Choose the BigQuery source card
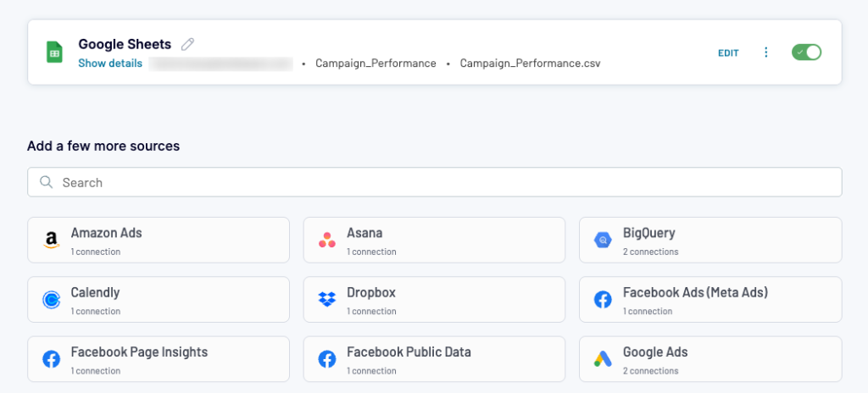This screenshot has height=393, width=868. click(x=711, y=241)
